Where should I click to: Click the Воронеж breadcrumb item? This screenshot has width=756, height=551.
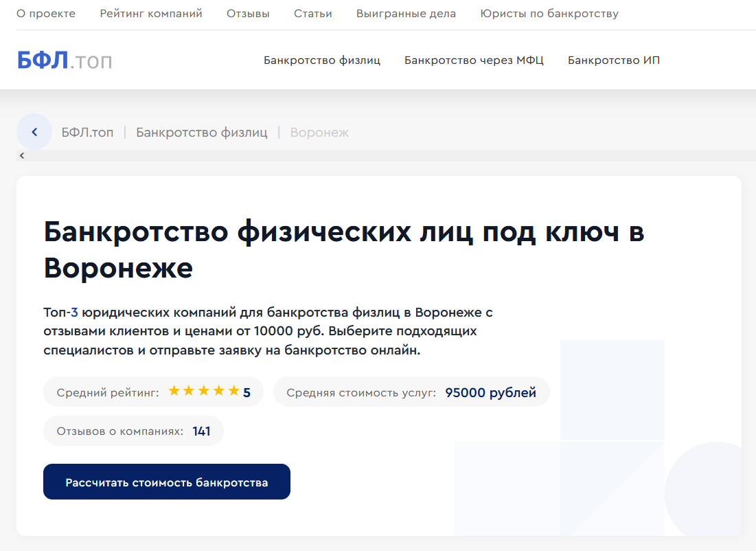click(319, 132)
